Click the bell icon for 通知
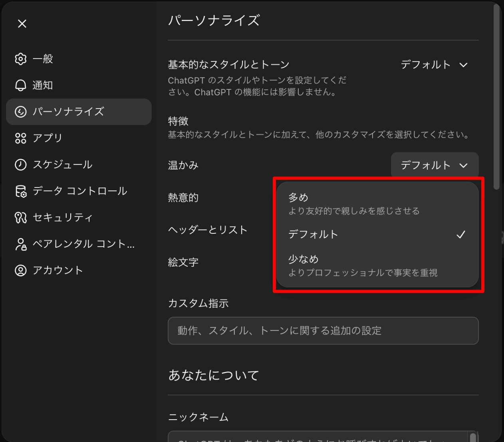Viewport: 504px width, 442px height. pos(21,85)
